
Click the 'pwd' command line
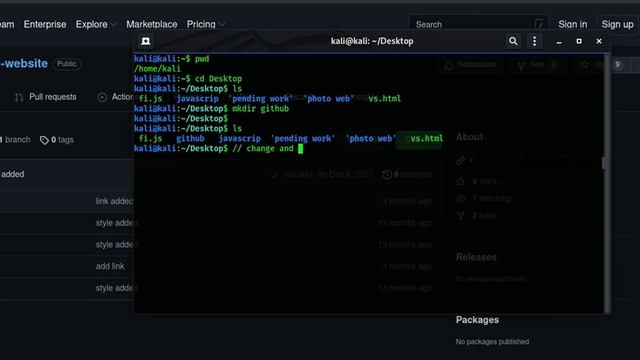[x=171, y=59]
